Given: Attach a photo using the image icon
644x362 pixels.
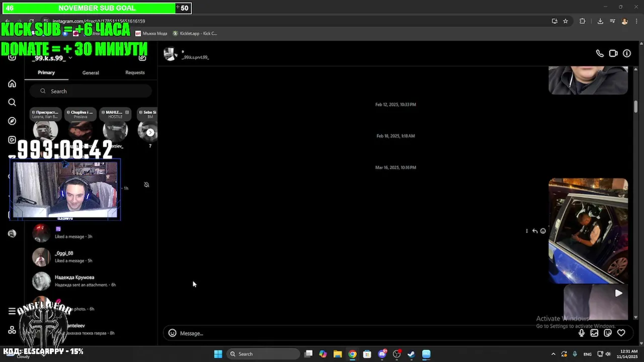Looking at the screenshot, I should click(594, 333).
